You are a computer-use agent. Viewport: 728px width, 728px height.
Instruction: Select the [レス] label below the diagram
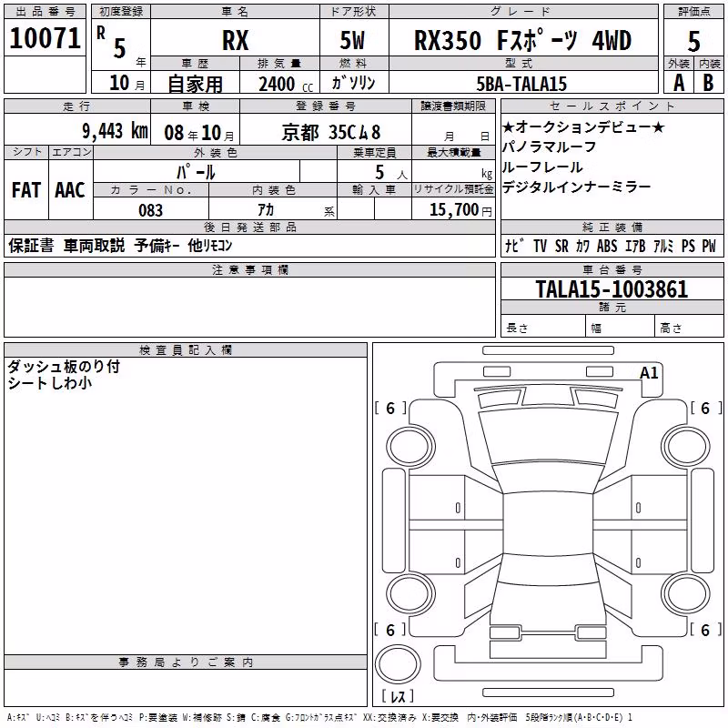point(398,695)
